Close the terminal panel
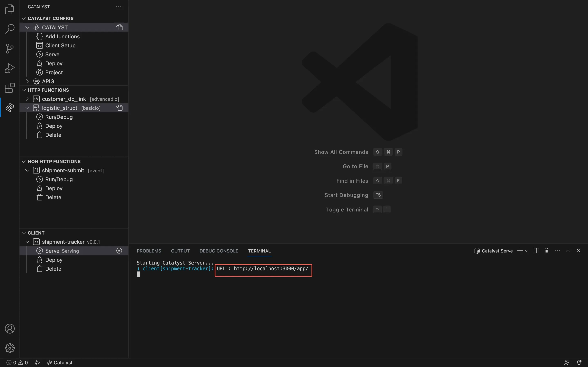Viewport: 588px width, 367px height. pos(579,251)
